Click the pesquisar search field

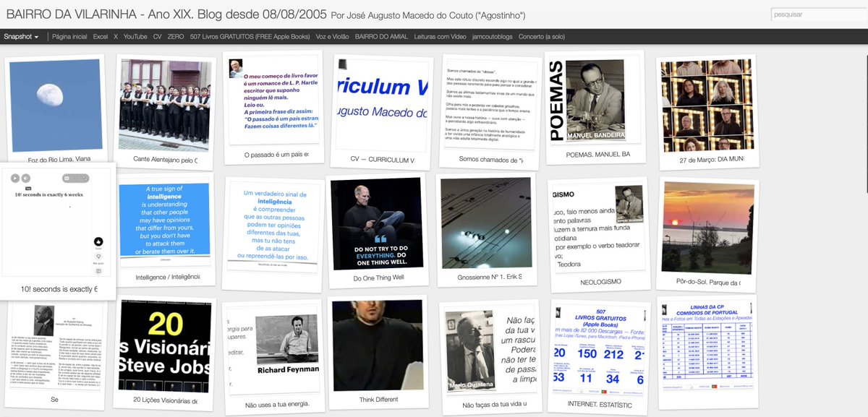click(x=818, y=14)
